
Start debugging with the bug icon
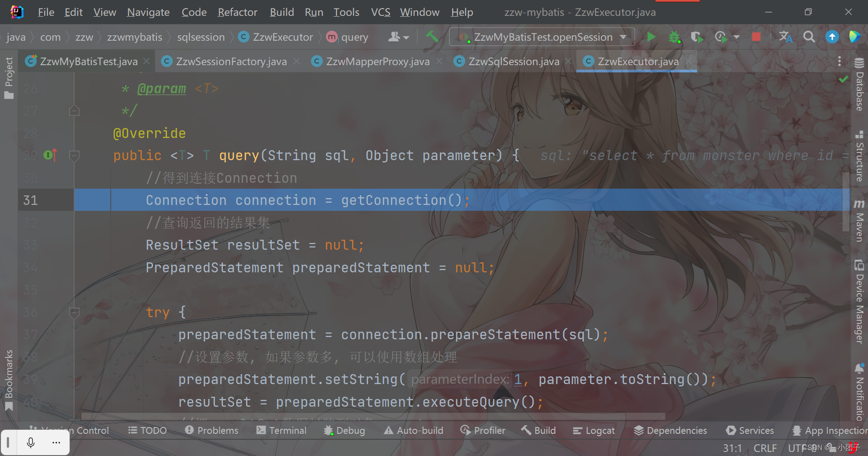coord(674,37)
